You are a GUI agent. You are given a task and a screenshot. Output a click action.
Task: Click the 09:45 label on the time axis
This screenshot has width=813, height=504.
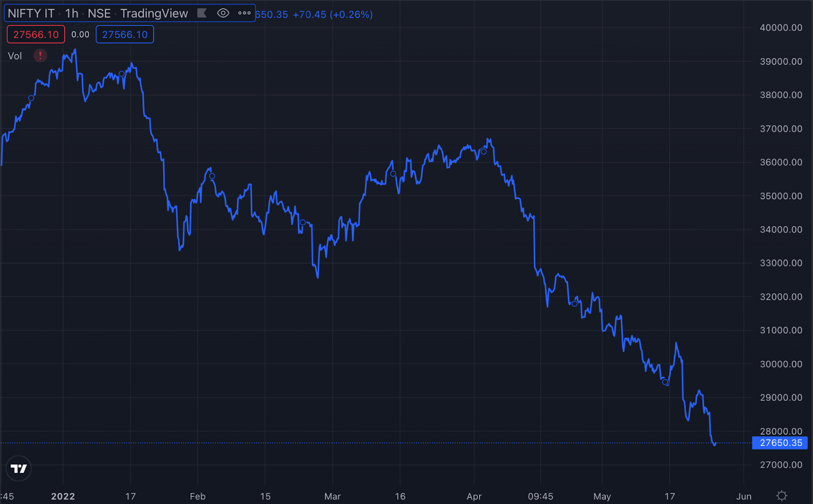(541, 496)
